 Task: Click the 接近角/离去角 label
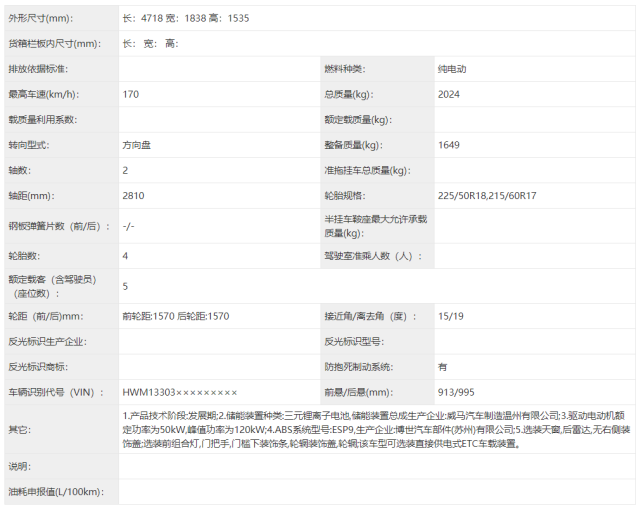click(x=370, y=316)
